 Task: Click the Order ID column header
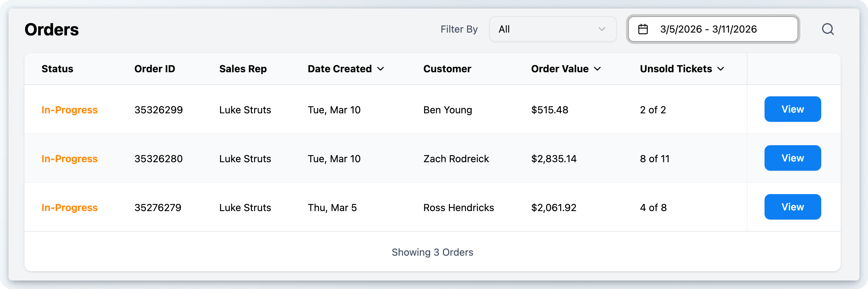point(155,69)
